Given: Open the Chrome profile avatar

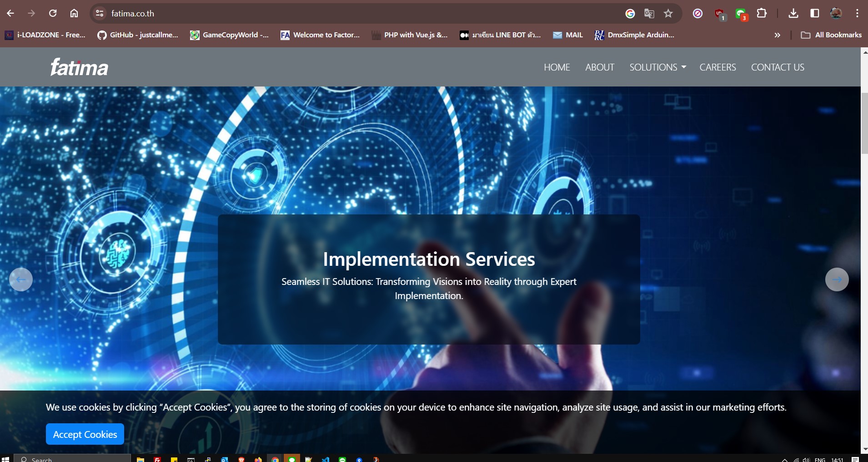Looking at the screenshot, I should 836,13.
